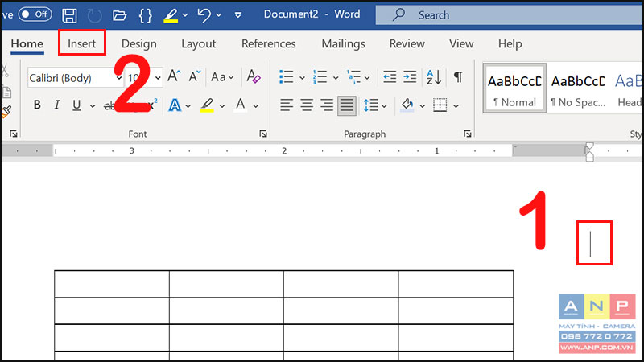Click line spacing icon
The width and height of the screenshot is (644, 362).
[x=371, y=105]
